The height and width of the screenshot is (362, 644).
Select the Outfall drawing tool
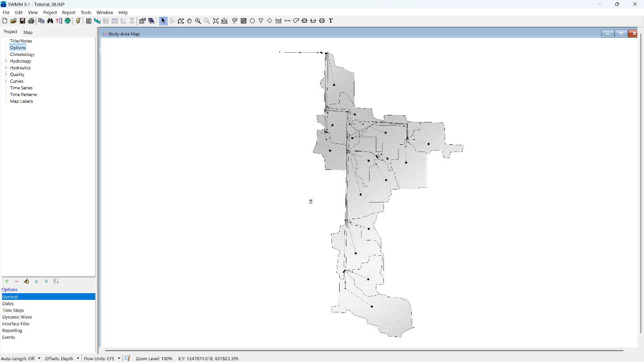(x=261, y=21)
